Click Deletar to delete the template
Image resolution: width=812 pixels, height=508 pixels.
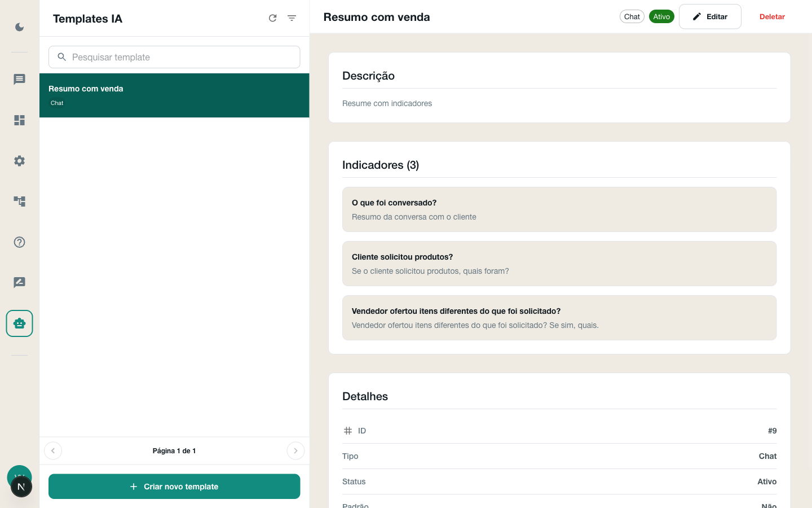(772, 16)
